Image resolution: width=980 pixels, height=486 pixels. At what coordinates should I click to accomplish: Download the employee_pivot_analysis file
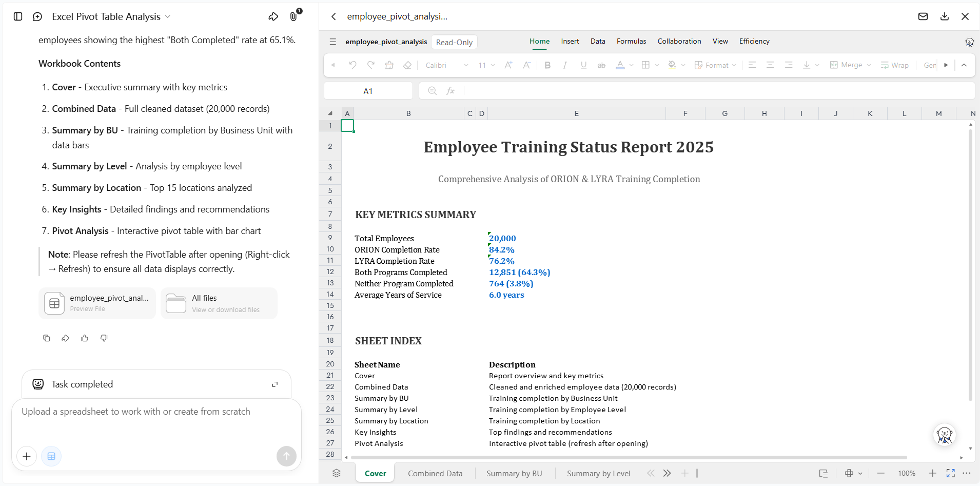pyautogui.click(x=945, y=16)
